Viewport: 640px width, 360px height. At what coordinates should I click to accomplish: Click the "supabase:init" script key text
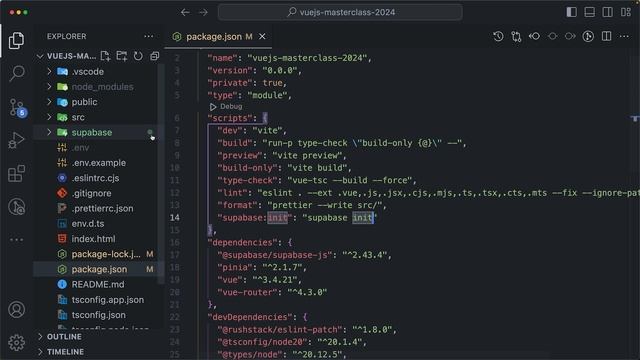255,218
